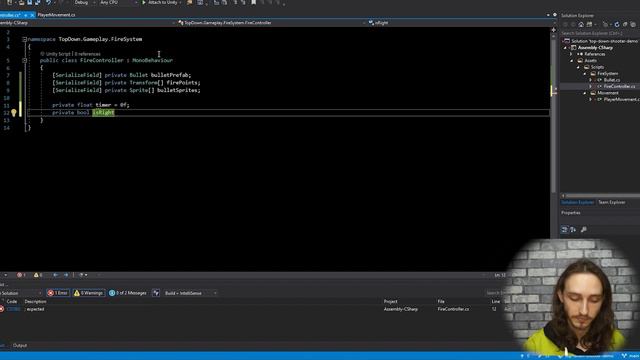Click the Scripts folder icon
The width and height of the screenshot is (640, 360).
click(587, 67)
